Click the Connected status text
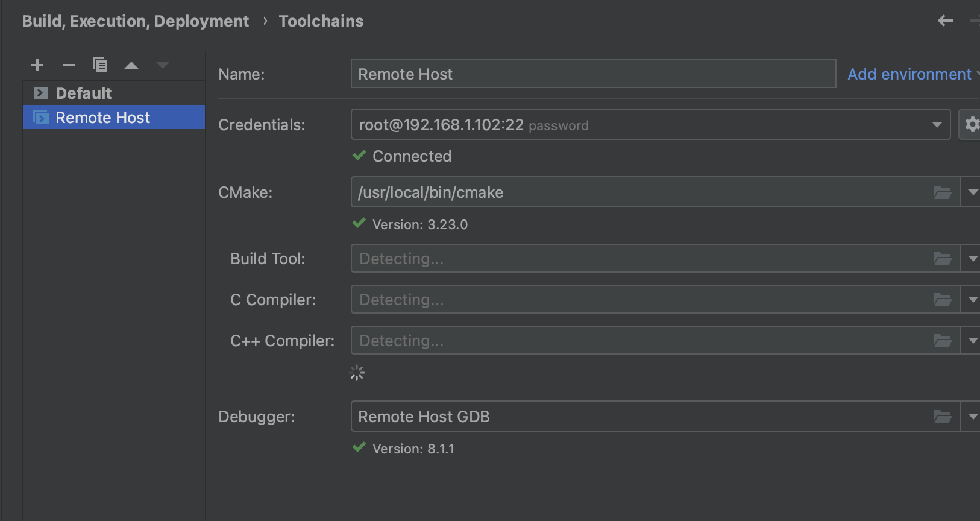 [x=412, y=156]
